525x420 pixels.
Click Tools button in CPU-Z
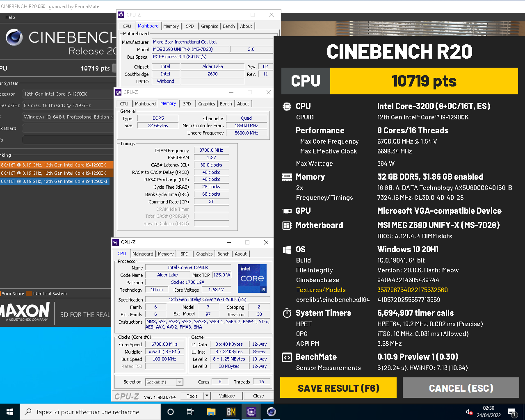(x=192, y=396)
